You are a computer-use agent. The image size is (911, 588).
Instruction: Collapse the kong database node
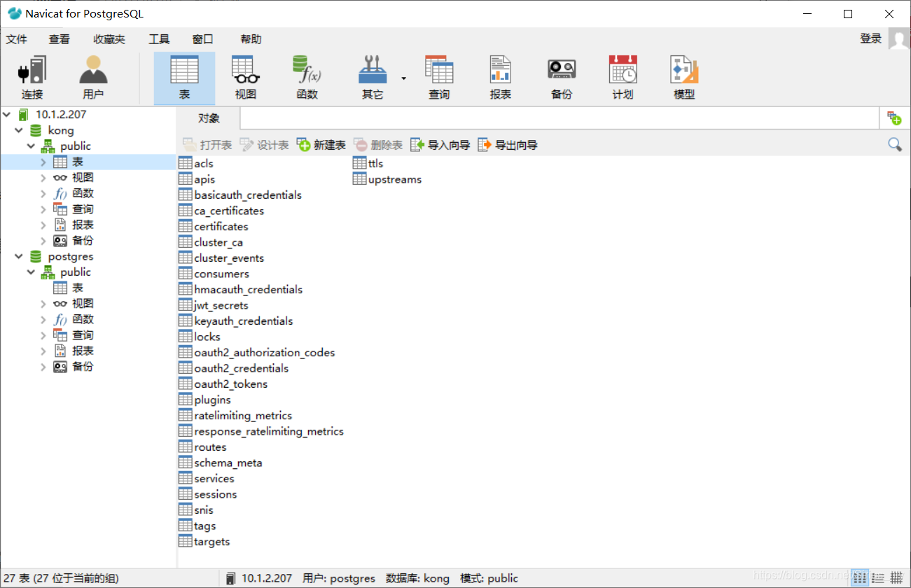click(x=18, y=130)
